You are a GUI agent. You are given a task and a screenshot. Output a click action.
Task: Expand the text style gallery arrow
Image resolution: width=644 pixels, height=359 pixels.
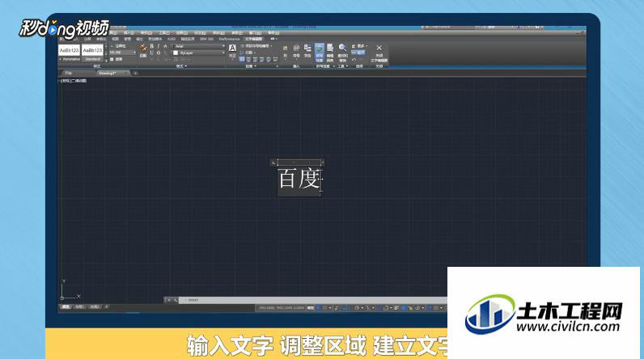[x=106, y=61]
